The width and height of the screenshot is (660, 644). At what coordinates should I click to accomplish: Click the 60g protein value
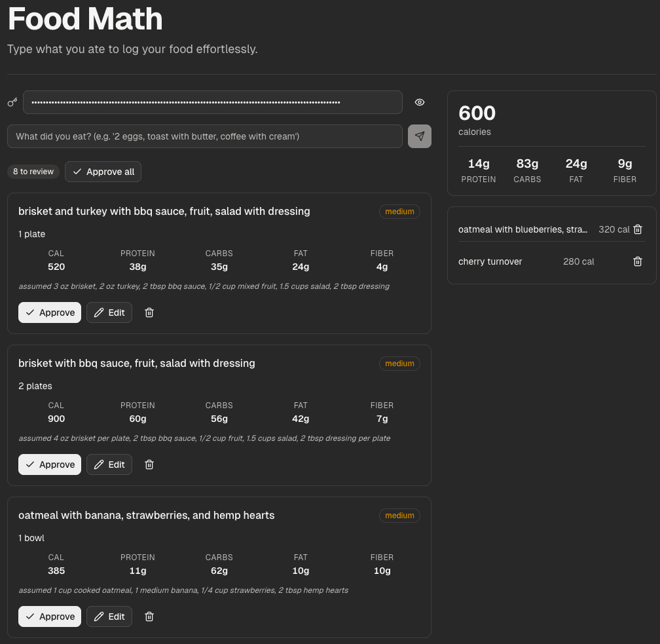coord(137,419)
